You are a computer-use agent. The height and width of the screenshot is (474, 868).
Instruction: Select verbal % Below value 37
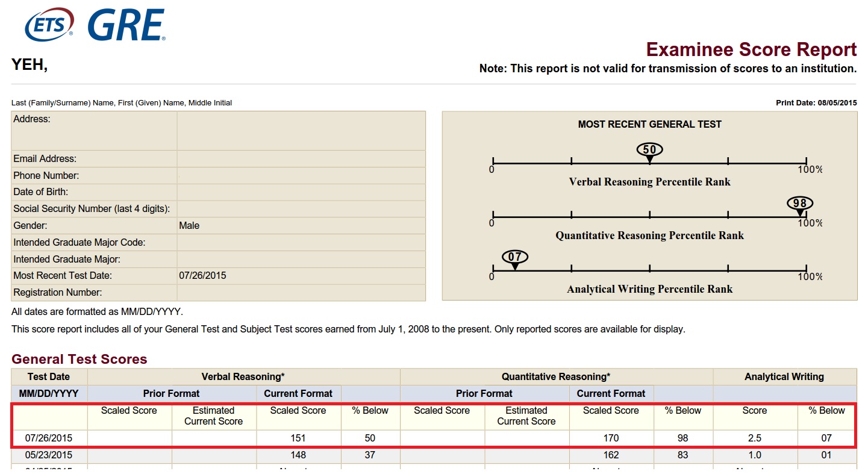coord(370,455)
